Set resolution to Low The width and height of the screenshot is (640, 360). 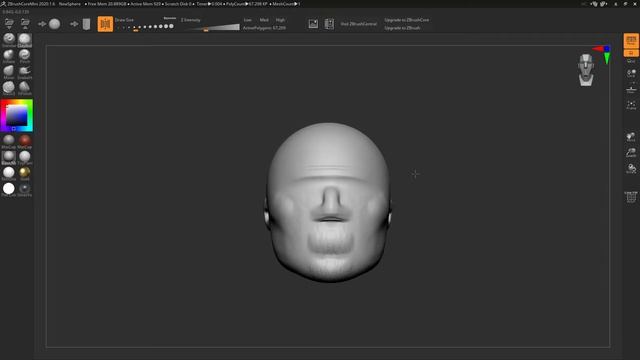pos(248,20)
